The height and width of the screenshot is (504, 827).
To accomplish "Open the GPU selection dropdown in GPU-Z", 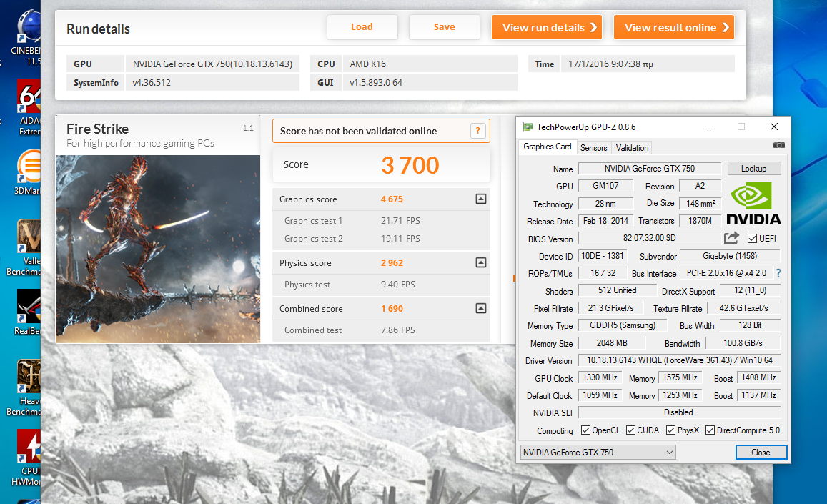I will pyautogui.click(x=598, y=453).
